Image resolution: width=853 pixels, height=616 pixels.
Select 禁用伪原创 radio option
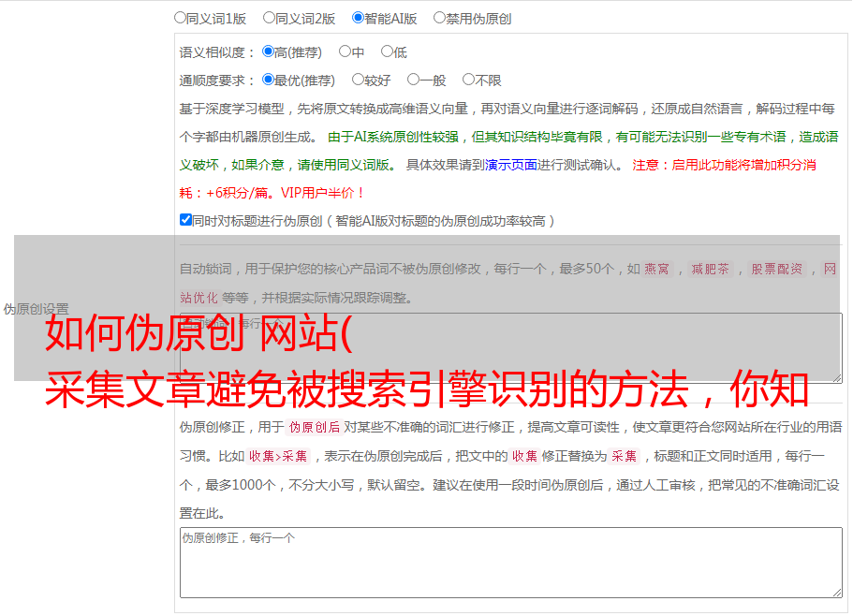439,18
